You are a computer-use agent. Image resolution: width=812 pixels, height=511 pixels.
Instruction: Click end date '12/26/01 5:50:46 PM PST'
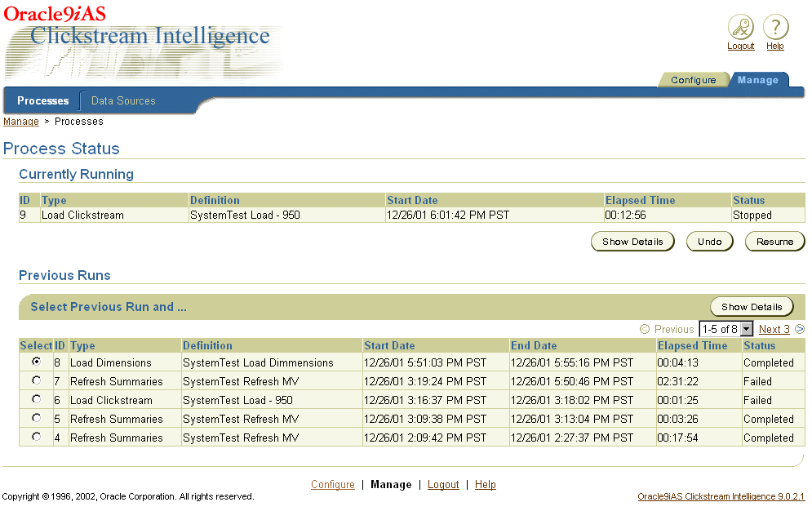tap(572, 381)
